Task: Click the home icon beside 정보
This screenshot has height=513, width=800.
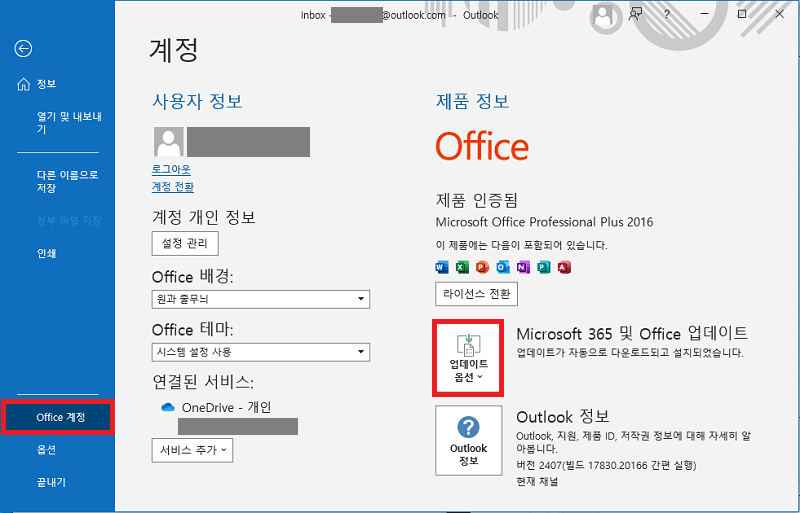Action: [23, 84]
